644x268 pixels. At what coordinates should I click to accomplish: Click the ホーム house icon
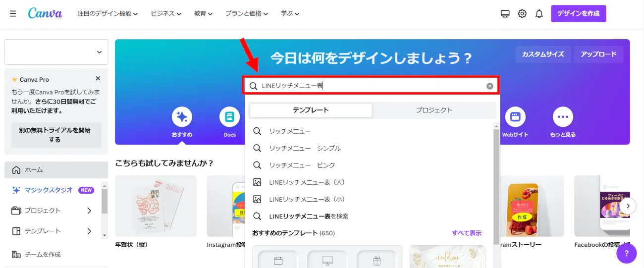point(16,169)
